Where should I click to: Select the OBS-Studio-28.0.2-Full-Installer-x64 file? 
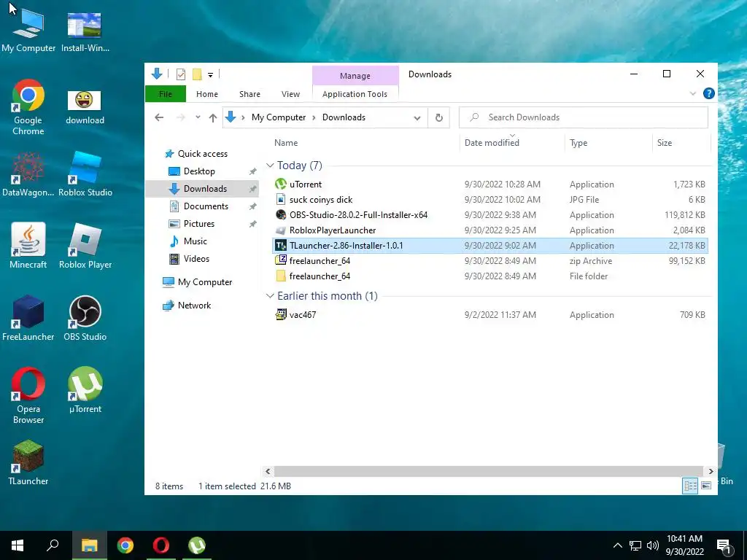point(490,215)
